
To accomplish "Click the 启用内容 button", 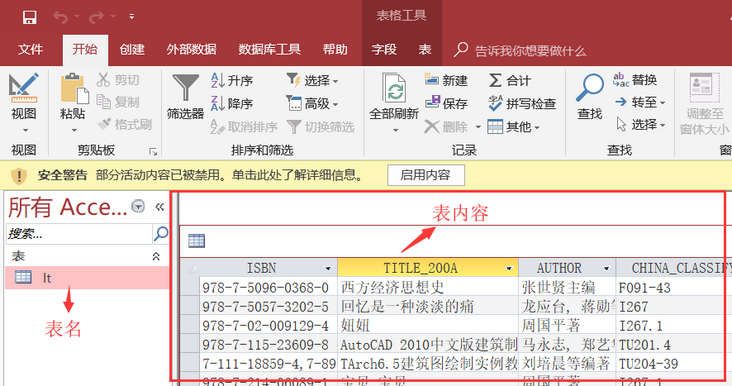I will click(x=426, y=175).
